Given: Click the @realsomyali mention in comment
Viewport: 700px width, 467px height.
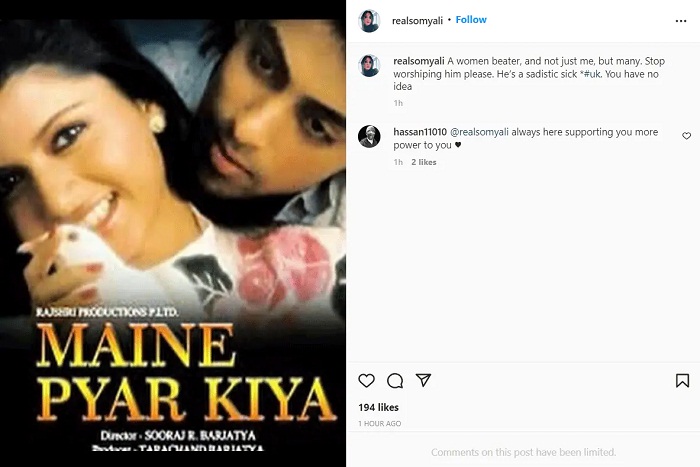Looking at the screenshot, I should tap(479, 132).
